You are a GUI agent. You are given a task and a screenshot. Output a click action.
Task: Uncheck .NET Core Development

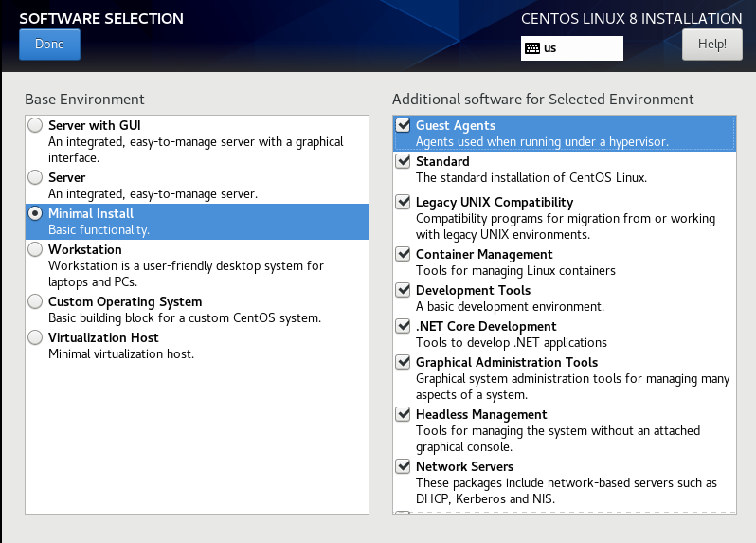[404, 326]
